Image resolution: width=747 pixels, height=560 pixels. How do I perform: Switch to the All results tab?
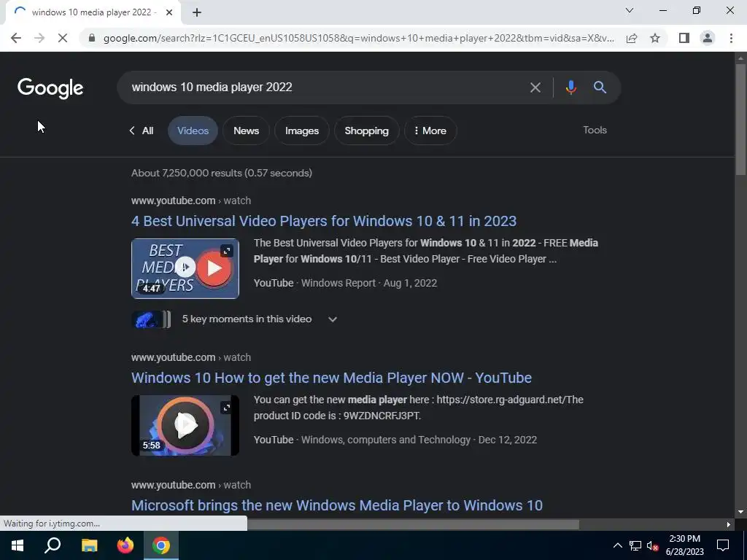[142, 131]
